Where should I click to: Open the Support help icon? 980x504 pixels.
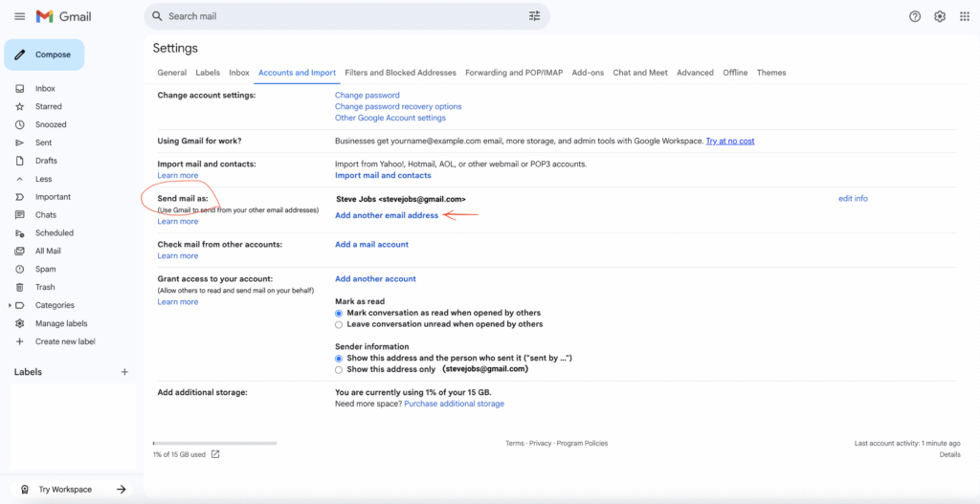tap(915, 17)
